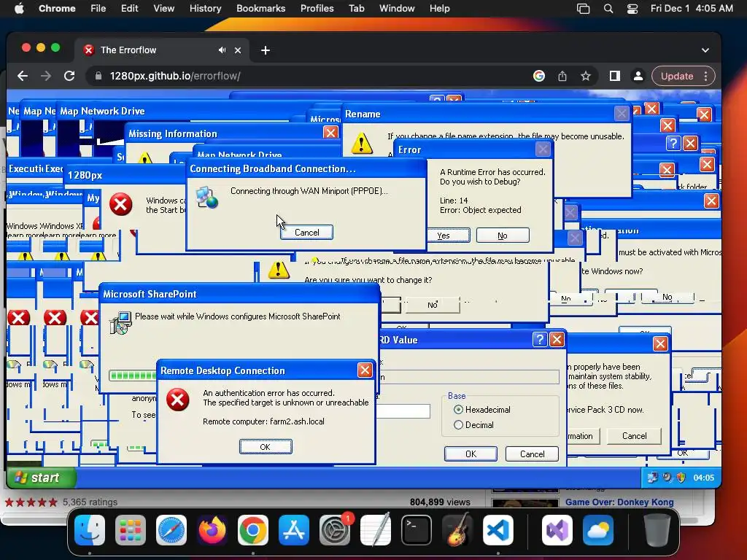Open the Profiles menu
747x560 pixels.
pyautogui.click(x=317, y=9)
